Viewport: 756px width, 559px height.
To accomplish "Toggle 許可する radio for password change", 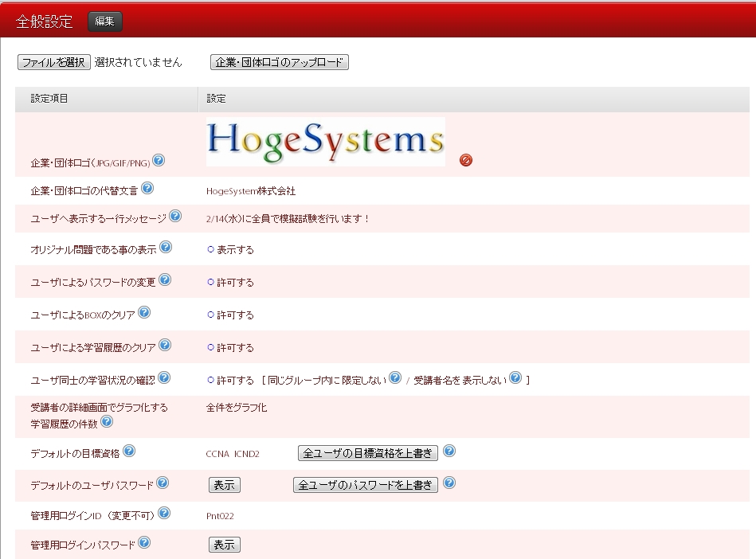I will tap(211, 282).
